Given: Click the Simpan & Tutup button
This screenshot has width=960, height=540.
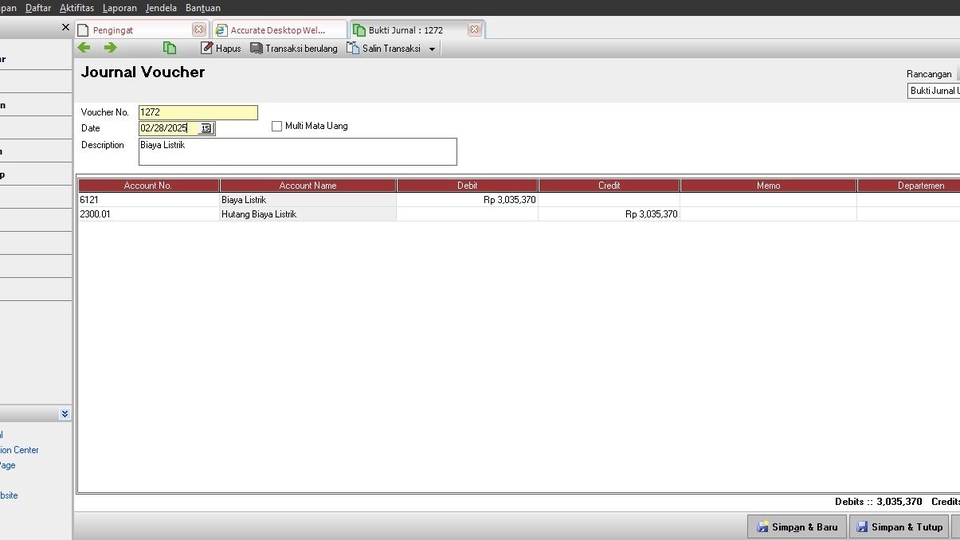Looking at the screenshot, I should click(899, 527).
